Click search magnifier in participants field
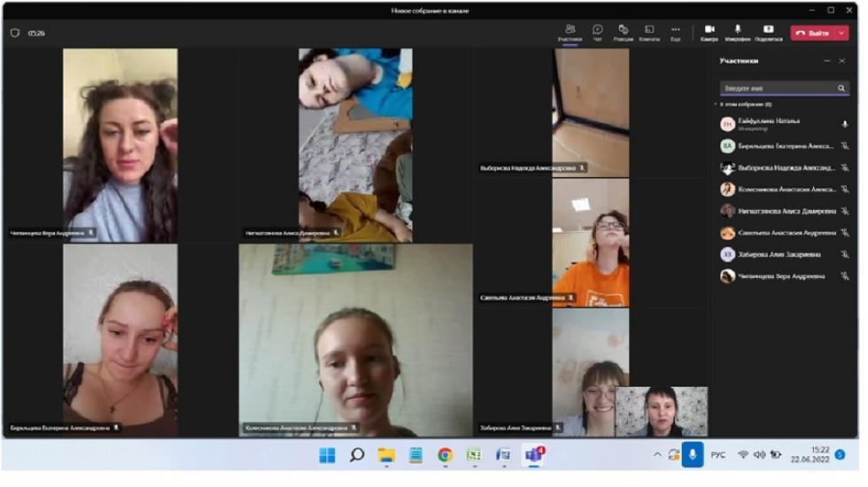The height and width of the screenshot is (487, 868). coord(841,89)
